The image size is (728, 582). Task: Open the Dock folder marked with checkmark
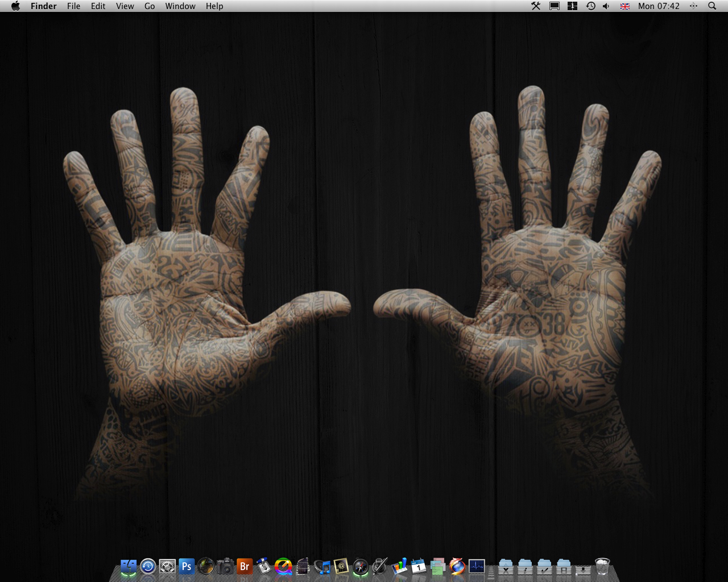[544, 567]
